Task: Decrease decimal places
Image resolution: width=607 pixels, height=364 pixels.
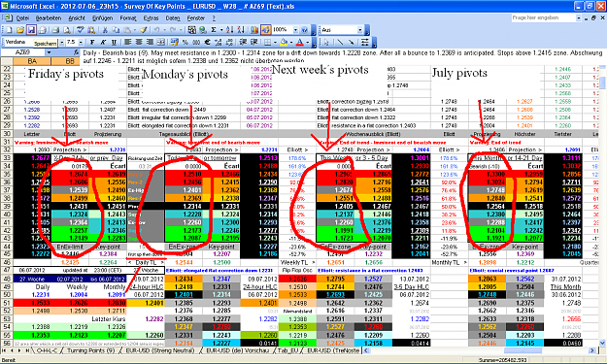Action: (x=229, y=42)
